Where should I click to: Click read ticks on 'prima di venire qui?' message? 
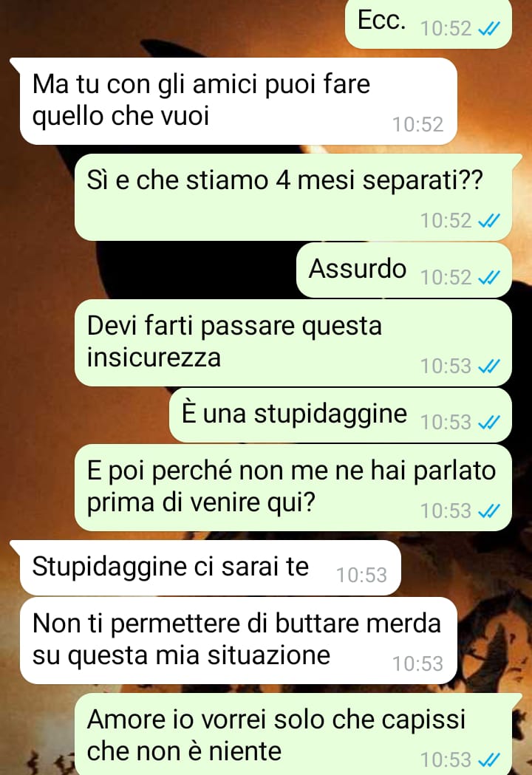point(488,511)
